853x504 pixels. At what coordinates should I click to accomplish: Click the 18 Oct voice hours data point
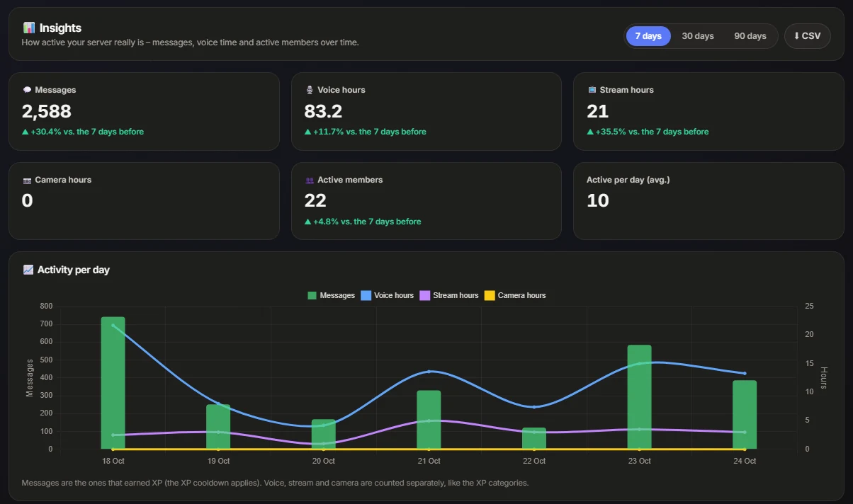tap(113, 326)
